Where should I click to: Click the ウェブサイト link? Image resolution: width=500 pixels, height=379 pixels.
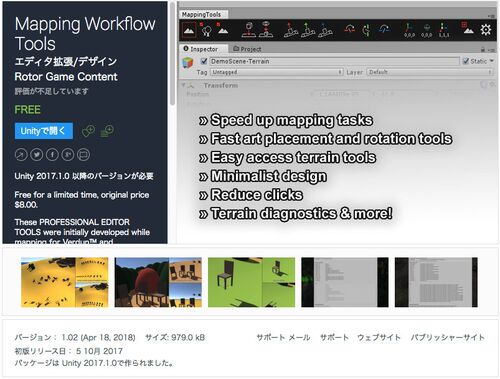coord(379,337)
